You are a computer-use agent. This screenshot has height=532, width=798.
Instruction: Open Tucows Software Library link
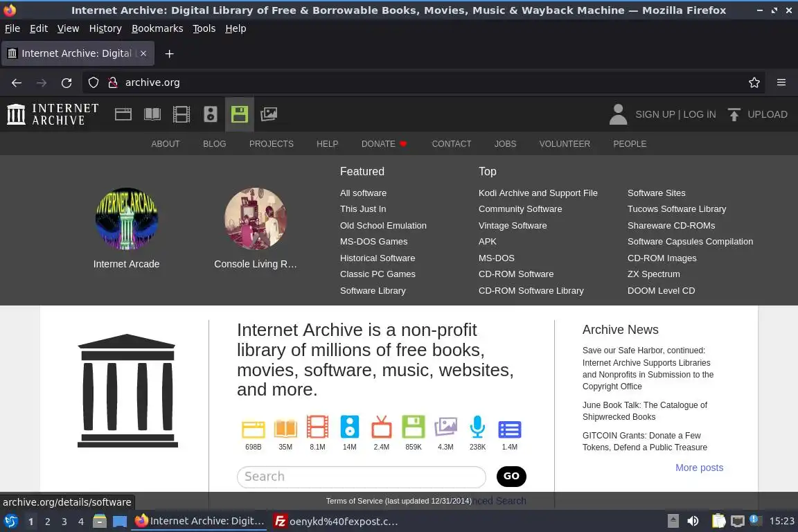point(676,209)
